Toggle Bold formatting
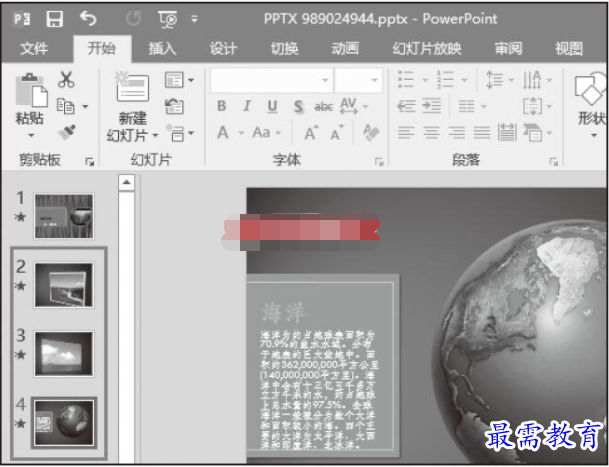This screenshot has height=467, width=609. 222,106
